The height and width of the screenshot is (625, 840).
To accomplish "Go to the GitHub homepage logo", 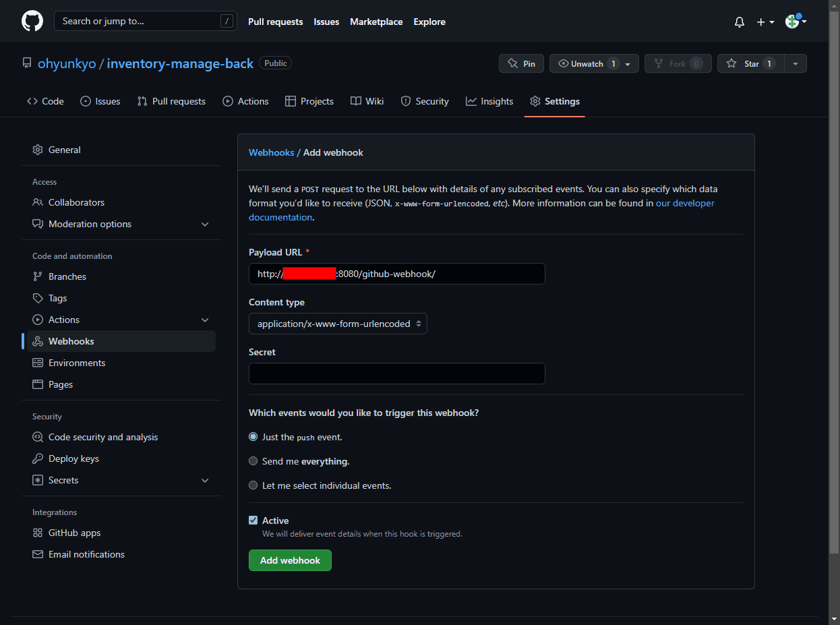I will (x=32, y=21).
